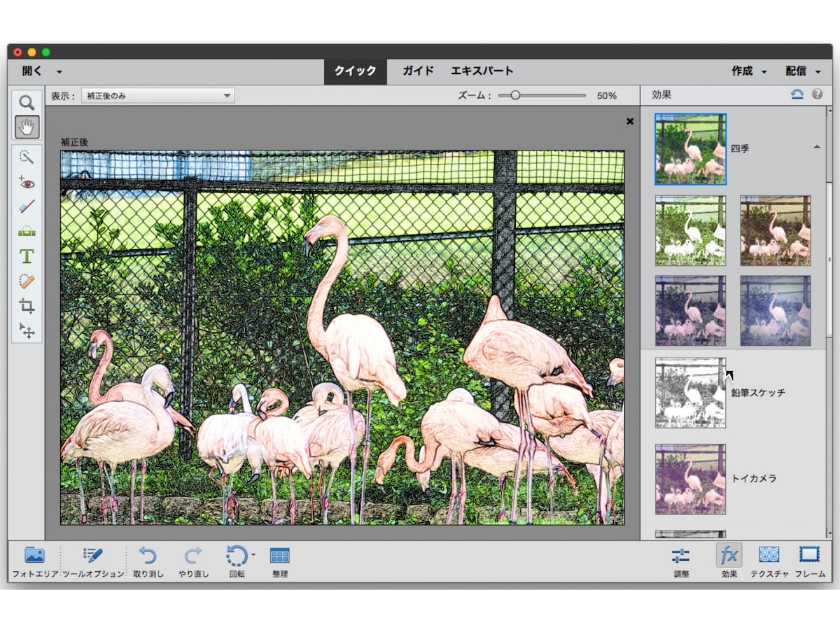Open the 表示 display mode dropdown
This screenshot has height=630, width=840.
tap(157, 94)
